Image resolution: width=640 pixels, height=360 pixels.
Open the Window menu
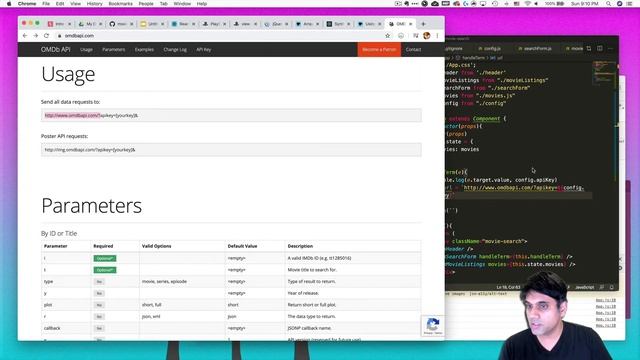tap(182, 4)
